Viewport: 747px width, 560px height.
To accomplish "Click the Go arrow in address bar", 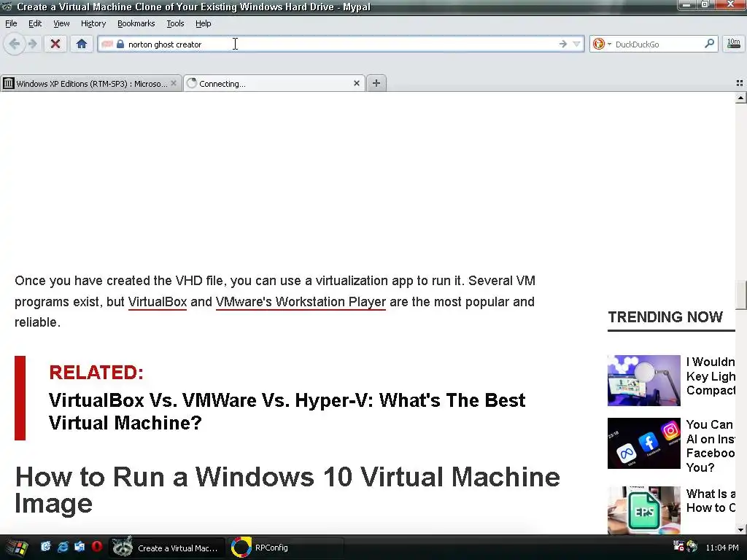I will [x=563, y=44].
